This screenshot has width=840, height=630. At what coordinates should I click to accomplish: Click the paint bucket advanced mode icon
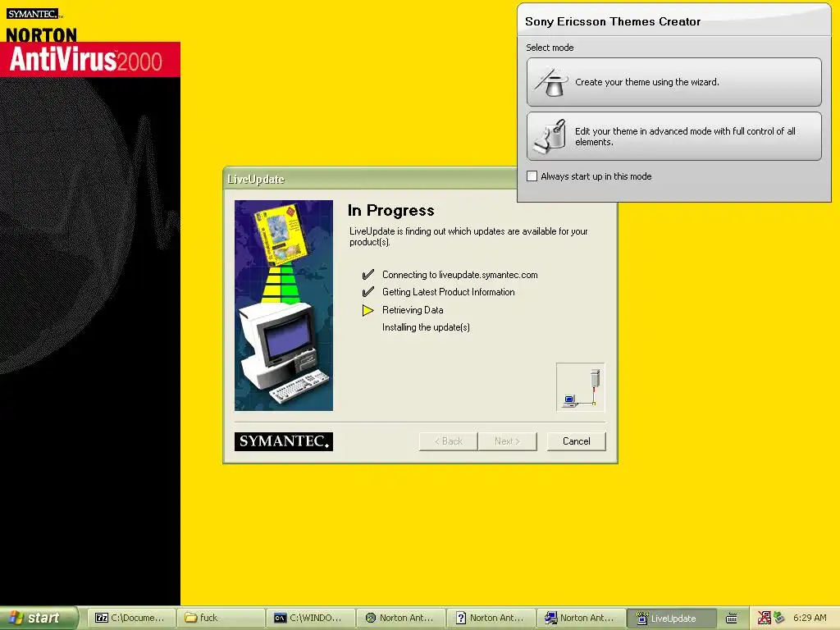click(550, 137)
